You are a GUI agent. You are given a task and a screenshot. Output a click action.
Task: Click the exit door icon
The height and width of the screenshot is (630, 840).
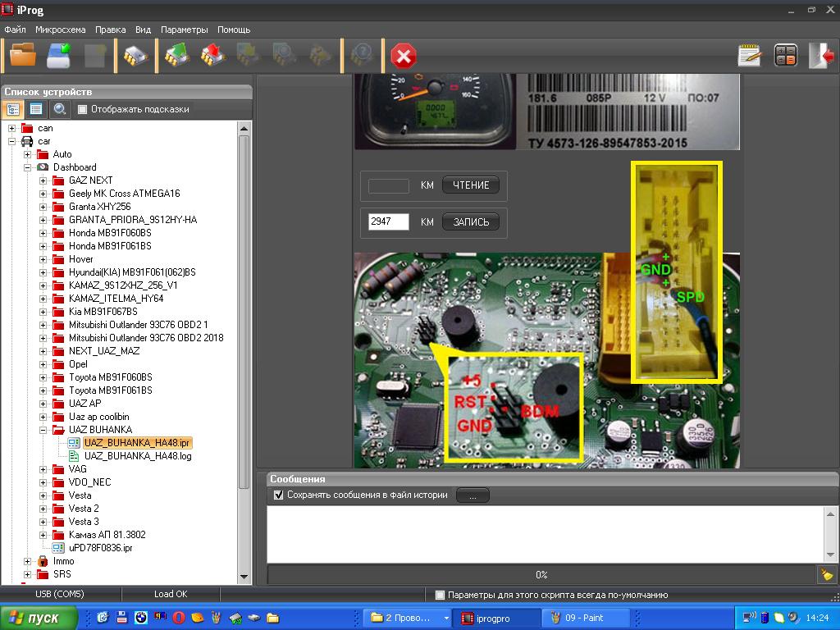click(820, 56)
